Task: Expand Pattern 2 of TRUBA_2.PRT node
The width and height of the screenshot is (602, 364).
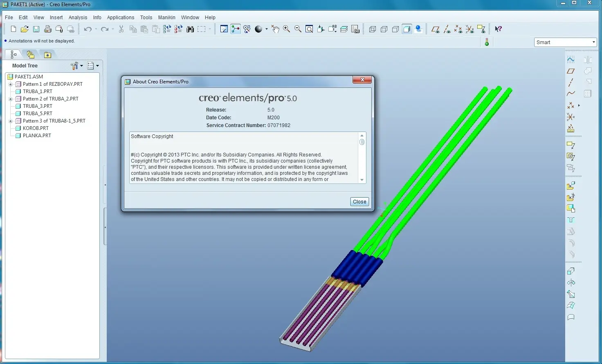Action: pyautogui.click(x=11, y=99)
